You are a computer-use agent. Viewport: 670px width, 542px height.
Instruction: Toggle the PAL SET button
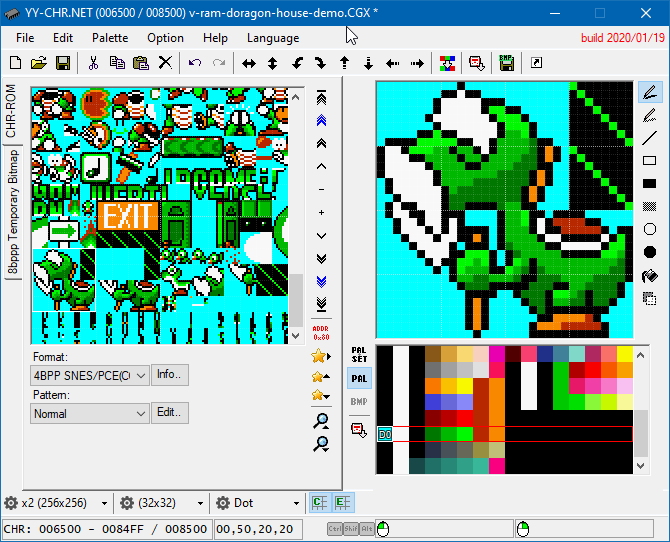(x=359, y=355)
